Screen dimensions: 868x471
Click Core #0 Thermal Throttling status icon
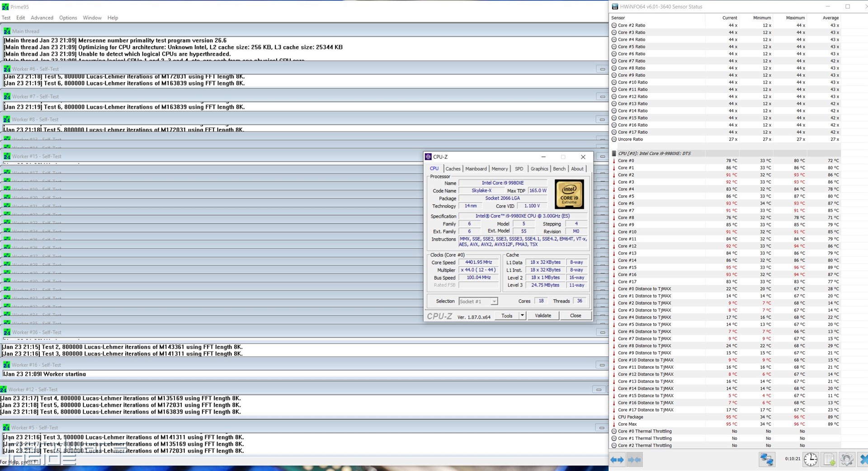(614, 431)
